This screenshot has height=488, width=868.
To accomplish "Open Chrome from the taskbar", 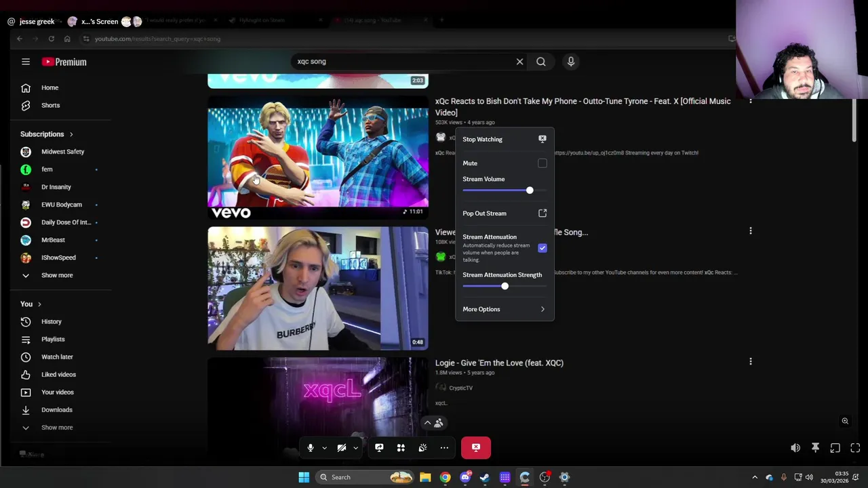I will point(445,477).
